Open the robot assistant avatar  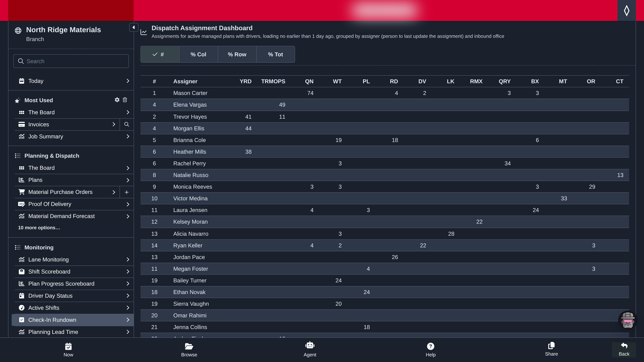(x=628, y=320)
